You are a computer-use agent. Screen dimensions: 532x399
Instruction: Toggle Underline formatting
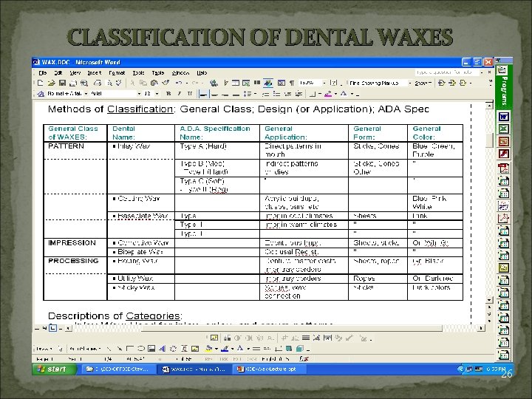(x=191, y=94)
